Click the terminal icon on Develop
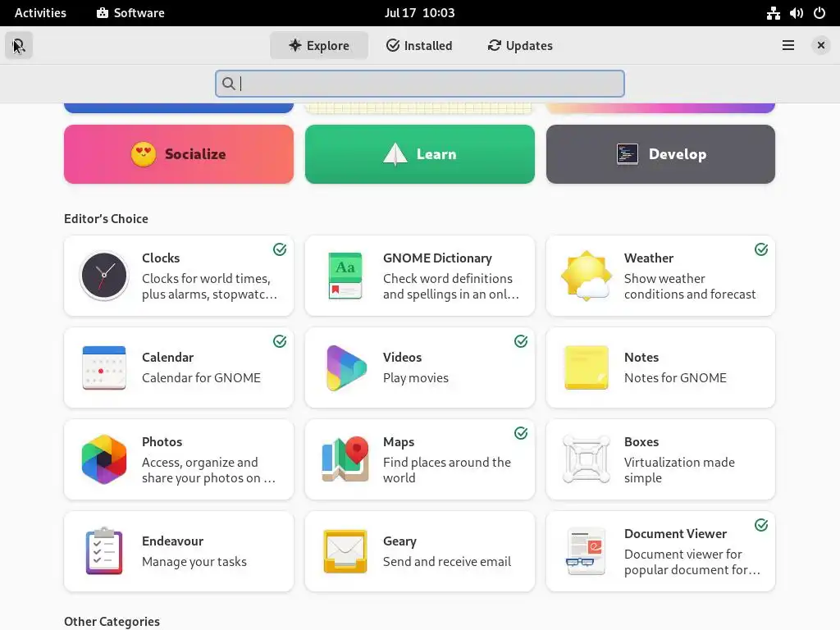Image resolution: width=840 pixels, height=630 pixels. pos(627,154)
